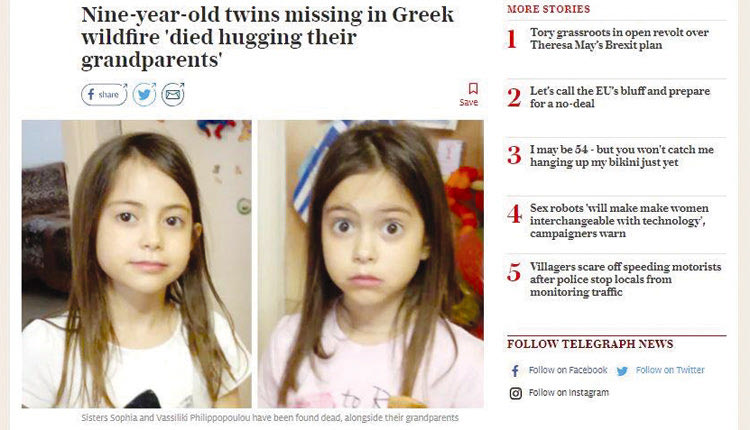This screenshot has width=750, height=430.
Task: Open story about villagers scaring speeding motorists
Action: 625,279
